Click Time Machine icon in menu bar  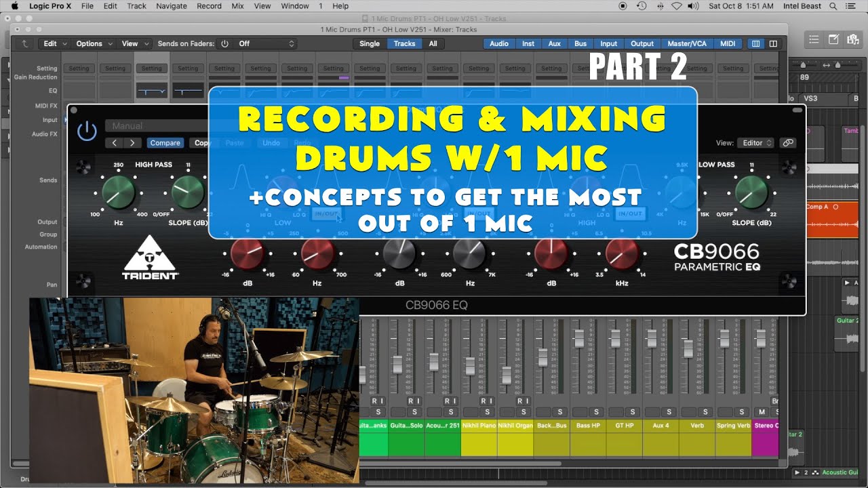click(642, 6)
